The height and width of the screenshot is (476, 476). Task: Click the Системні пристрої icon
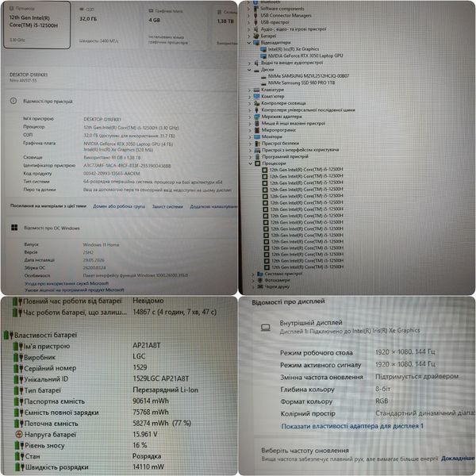click(x=260, y=274)
